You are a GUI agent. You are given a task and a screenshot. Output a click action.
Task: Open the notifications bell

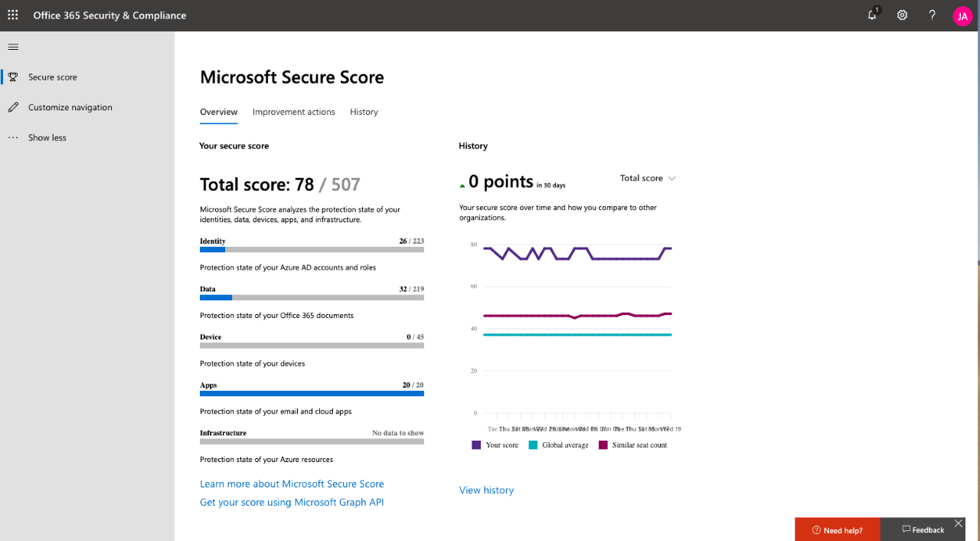pyautogui.click(x=871, y=15)
